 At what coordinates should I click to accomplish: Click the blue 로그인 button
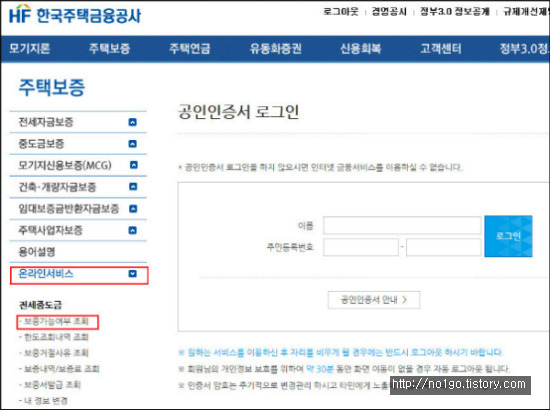tap(508, 236)
